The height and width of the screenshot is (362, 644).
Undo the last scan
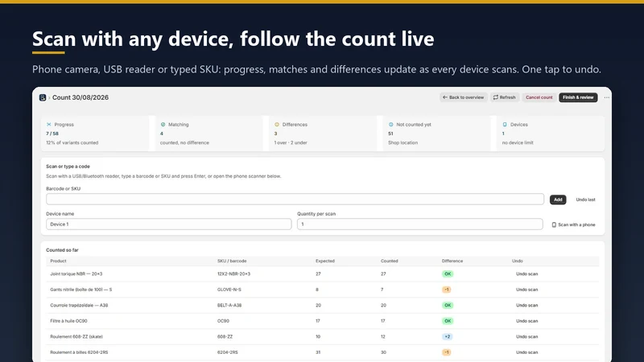pos(585,200)
